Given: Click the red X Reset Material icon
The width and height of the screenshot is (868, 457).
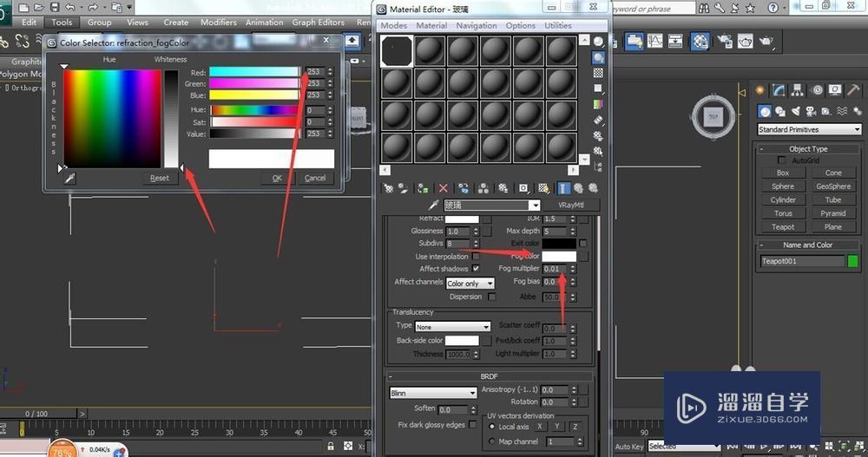Looking at the screenshot, I should click(x=443, y=189).
